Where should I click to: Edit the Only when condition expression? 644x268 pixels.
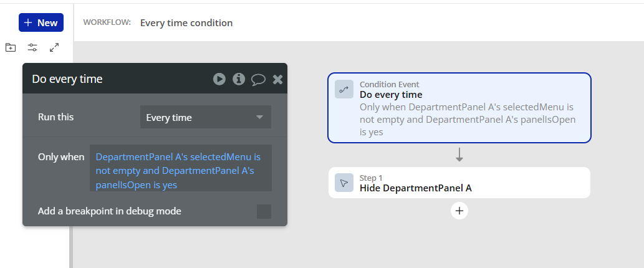click(181, 168)
